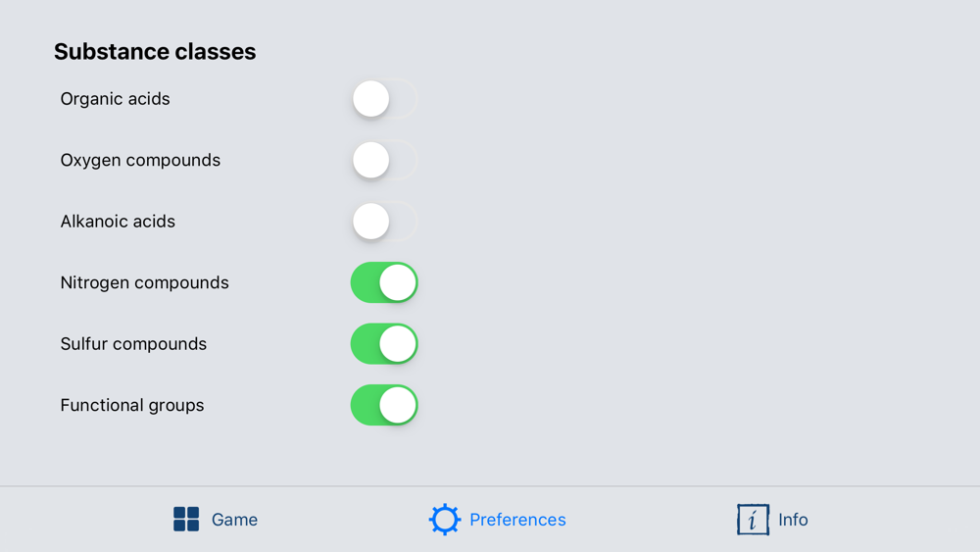Click the Sulfur compounds label
The height and width of the screenshot is (552, 980).
(x=133, y=344)
